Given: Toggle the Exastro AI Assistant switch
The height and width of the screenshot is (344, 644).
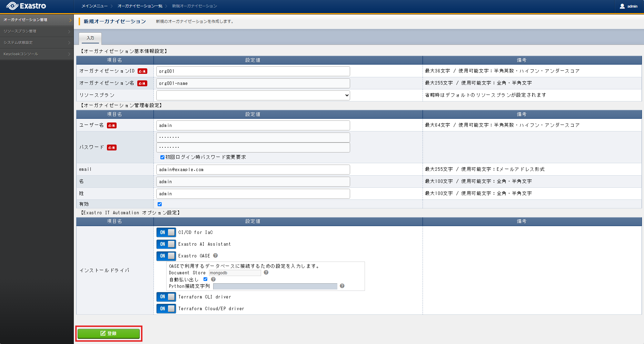Looking at the screenshot, I should 166,244.
